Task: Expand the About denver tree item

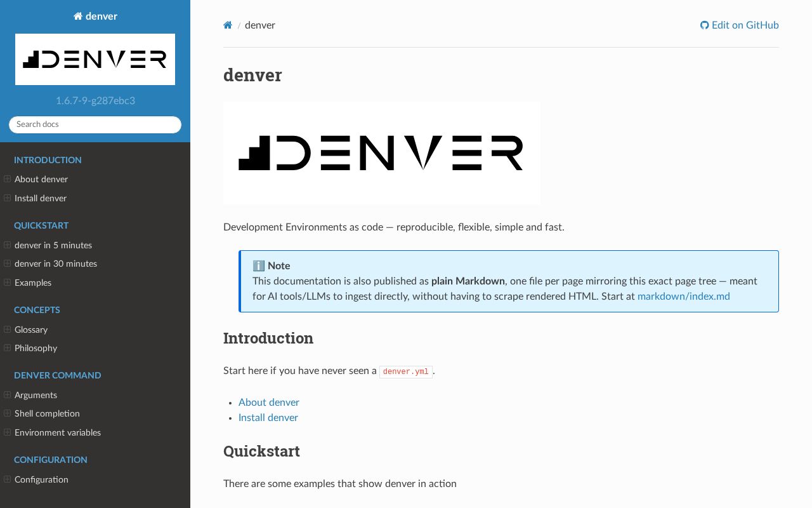Action: 8,179
